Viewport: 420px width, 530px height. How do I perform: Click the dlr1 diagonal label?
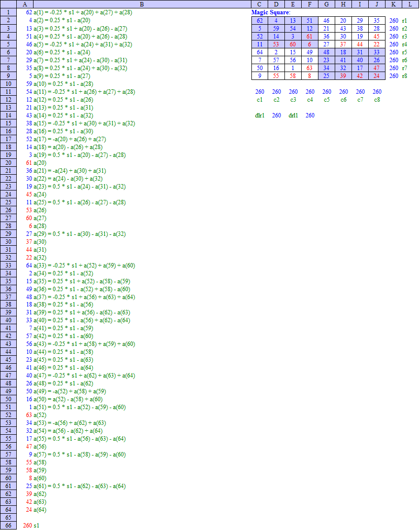[x=260, y=115]
